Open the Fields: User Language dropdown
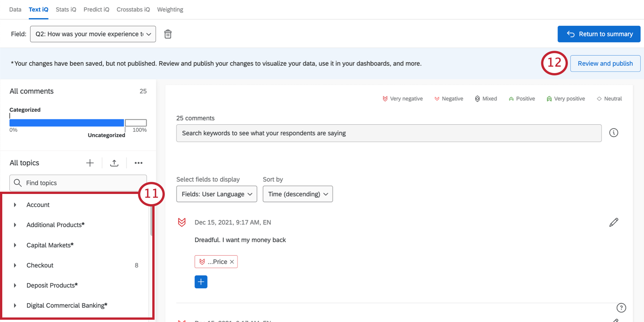Viewport: 644px width, 322px height. [217, 194]
